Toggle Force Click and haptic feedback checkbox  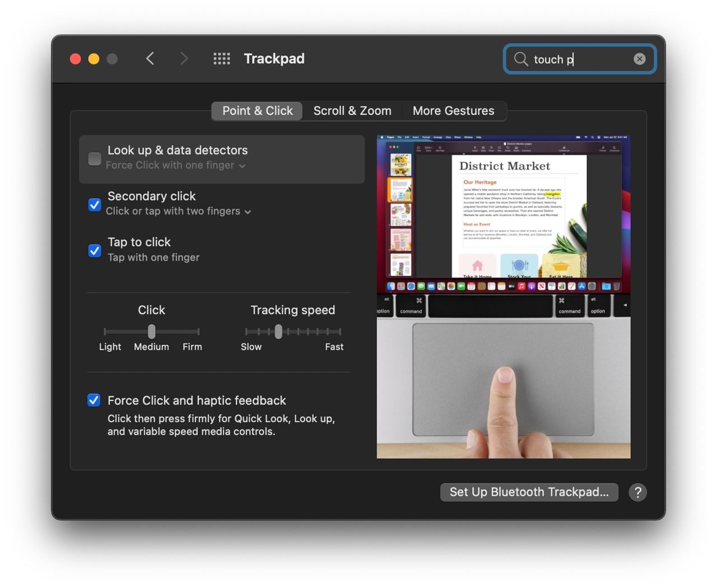(94, 400)
